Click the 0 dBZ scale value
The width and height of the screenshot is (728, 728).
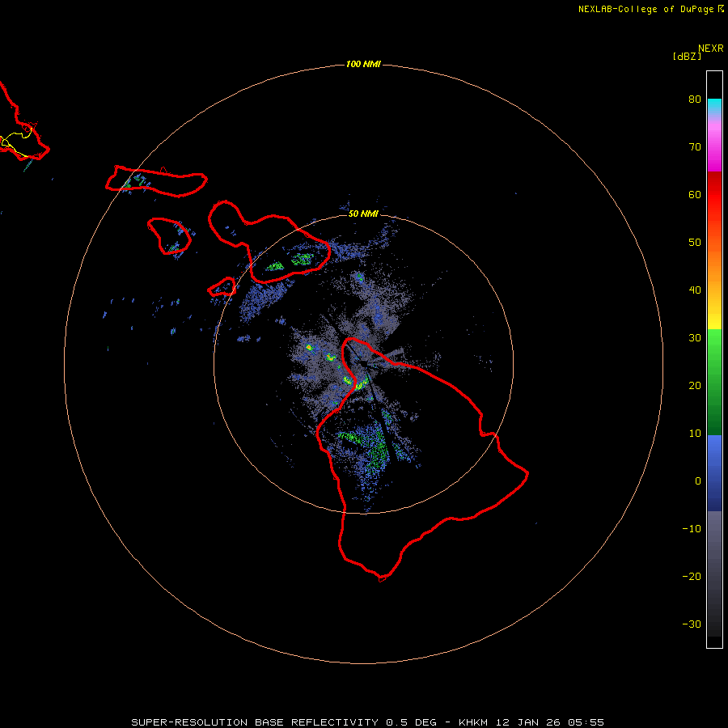click(x=698, y=481)
